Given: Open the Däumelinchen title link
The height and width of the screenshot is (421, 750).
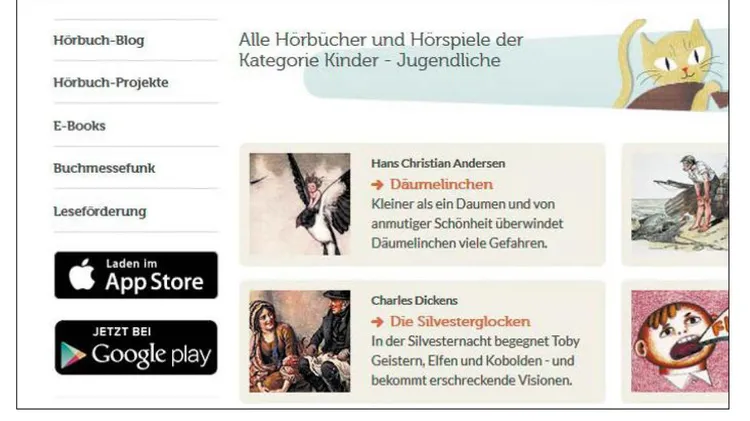Looking at the screenshot, I should [x=441, y=184].
